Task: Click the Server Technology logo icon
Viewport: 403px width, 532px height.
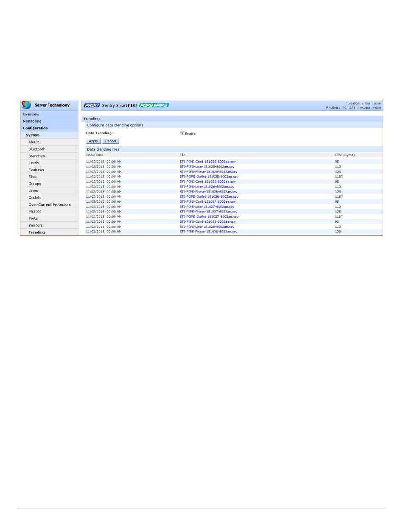Action: coord(26,105)
